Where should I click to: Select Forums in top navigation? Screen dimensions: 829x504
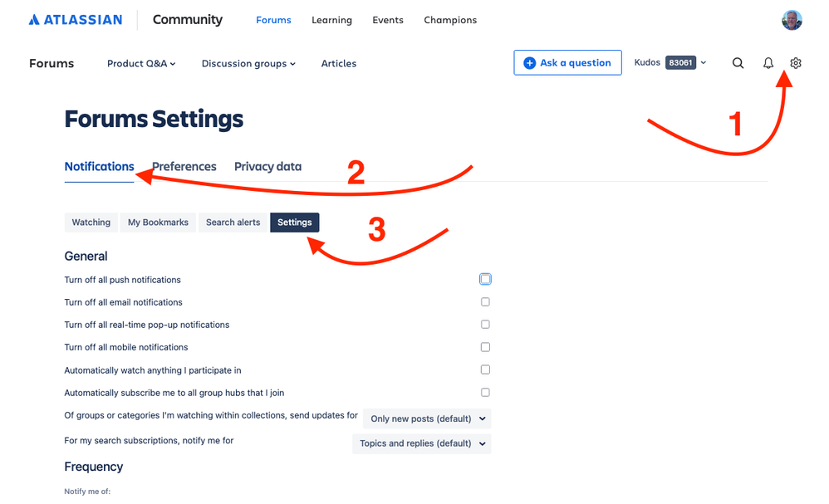click(x=273, y=20)
